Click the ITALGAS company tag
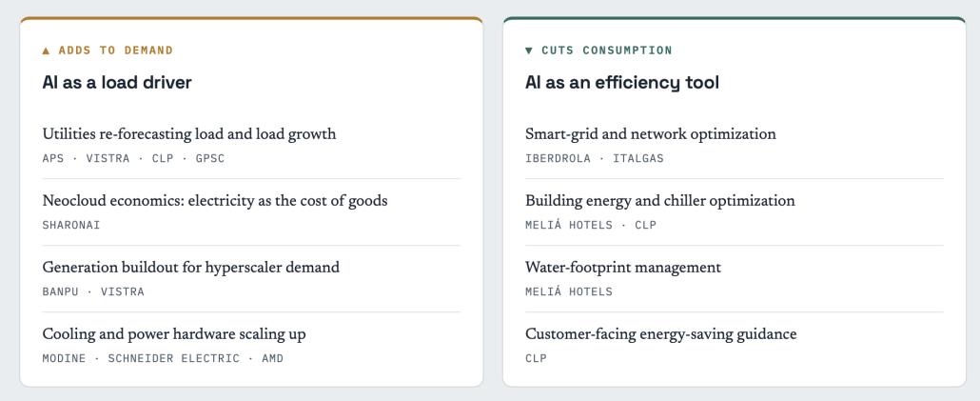 [638, 159]
